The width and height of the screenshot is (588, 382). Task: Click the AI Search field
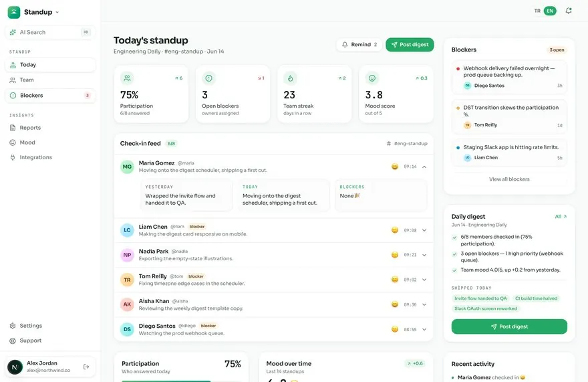pyautogui.click(x=50, y=32)
